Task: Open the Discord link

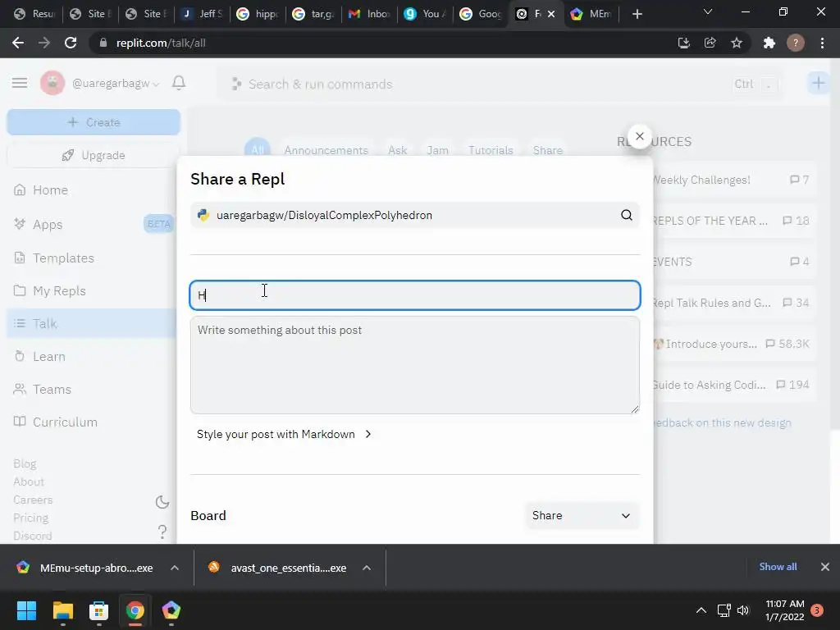Action: pos(33,536)
